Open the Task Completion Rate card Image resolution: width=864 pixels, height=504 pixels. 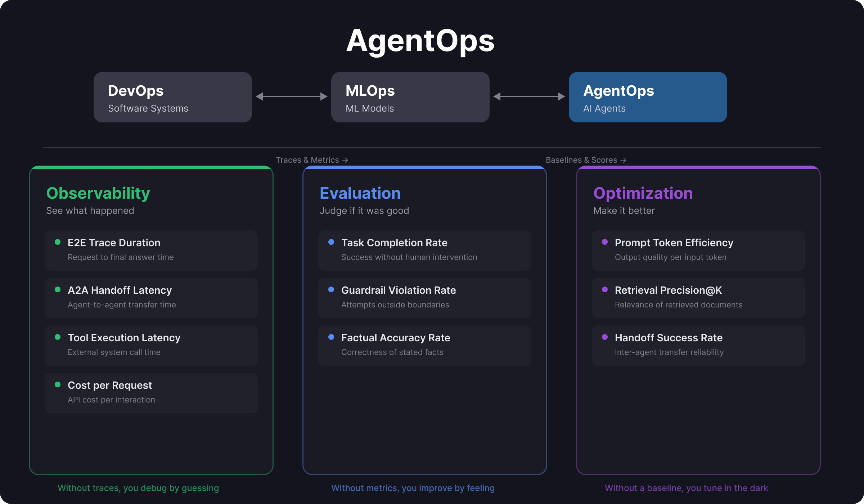point(425,251)
